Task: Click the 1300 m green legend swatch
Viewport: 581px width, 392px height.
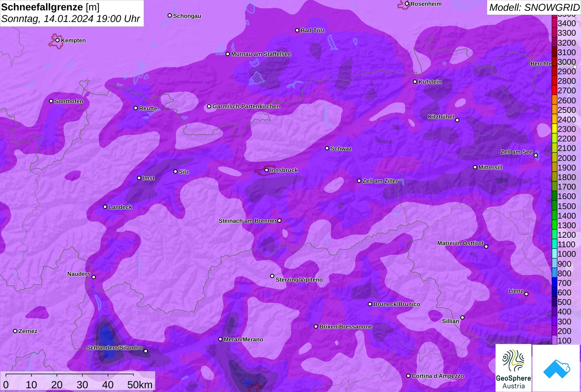Action: pos(554,225)
